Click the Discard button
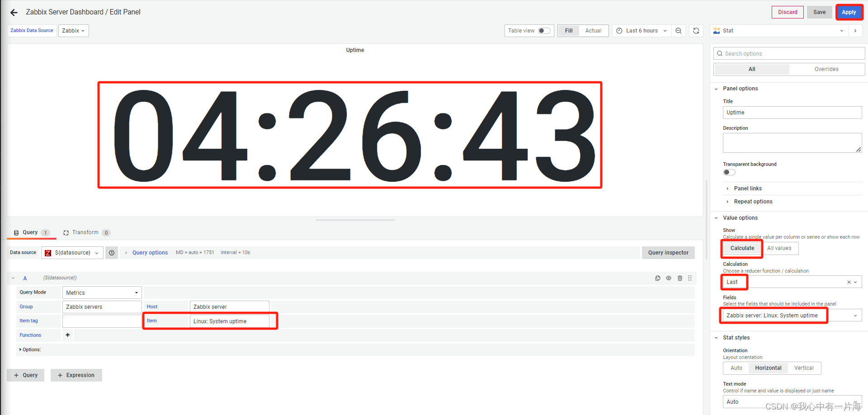Screen dimensions: 868x415 click(788, 12)
